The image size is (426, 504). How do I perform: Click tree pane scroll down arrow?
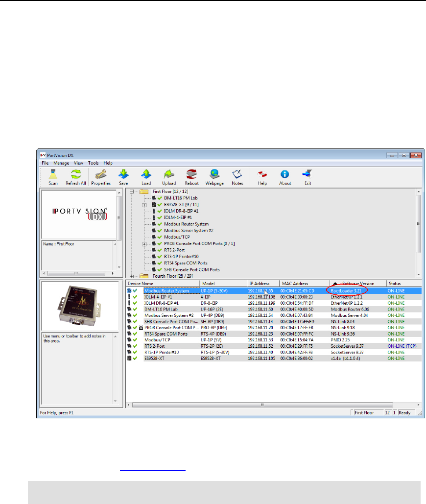[x=418, y=274]
